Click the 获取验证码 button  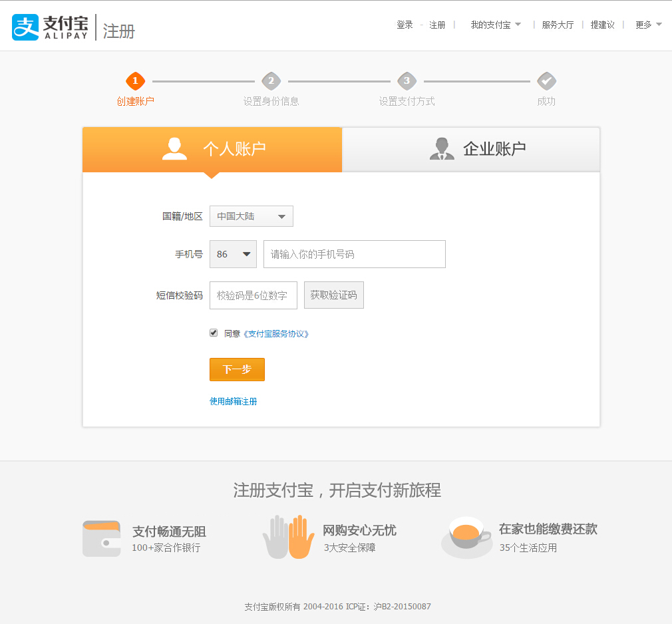pyautogui.click(x=333, y=295)
